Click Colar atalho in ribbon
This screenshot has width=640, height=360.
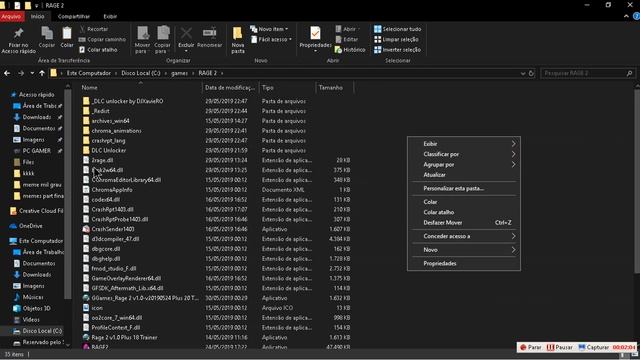point(98,50)
